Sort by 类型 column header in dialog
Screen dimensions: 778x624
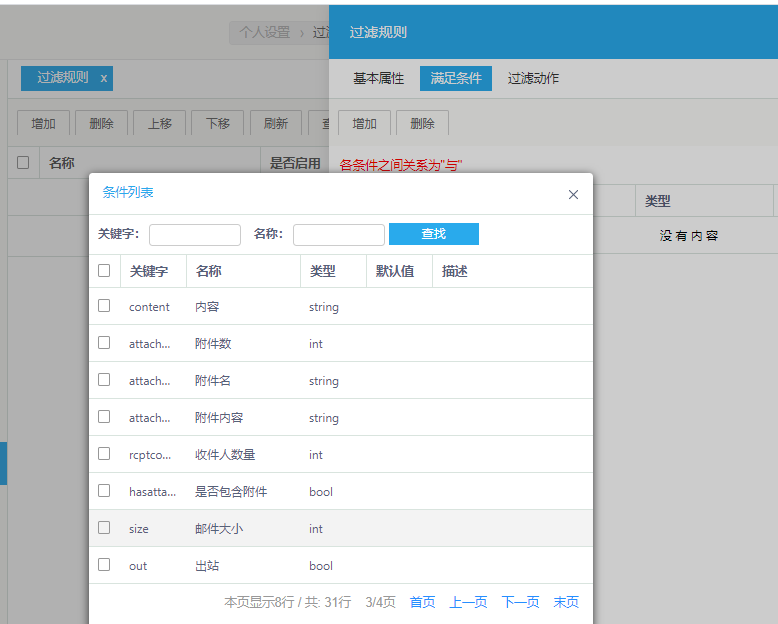pos(322,271)
